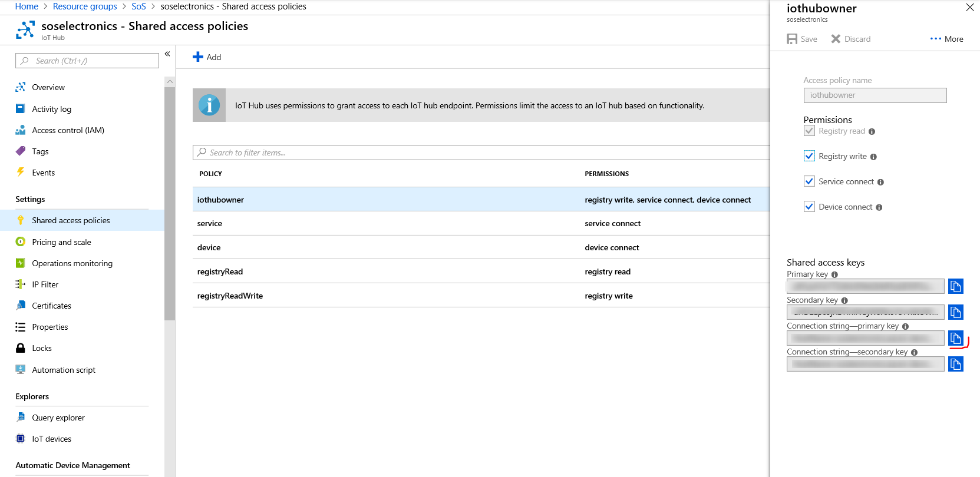
Task: Discard changes to the policy
Action: pyautogui.click(x=850, y=39)
